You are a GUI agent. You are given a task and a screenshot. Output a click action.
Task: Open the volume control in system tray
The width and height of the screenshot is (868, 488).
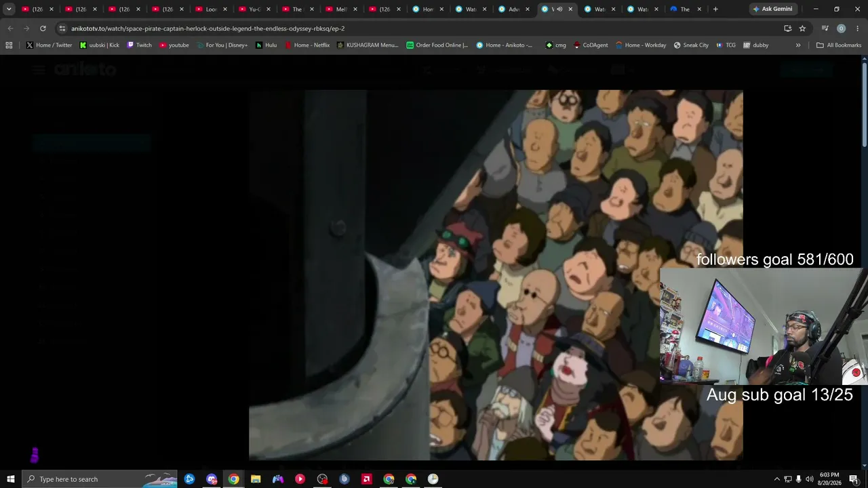tap(809, 479)
